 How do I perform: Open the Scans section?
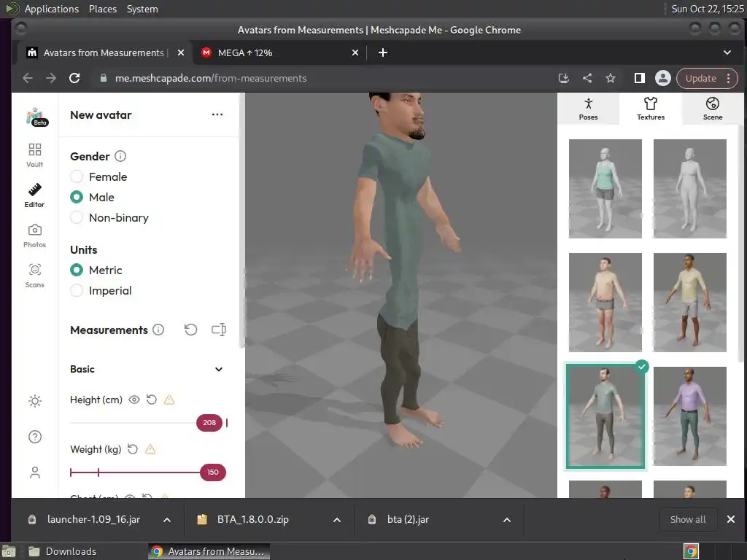[34, 276]
